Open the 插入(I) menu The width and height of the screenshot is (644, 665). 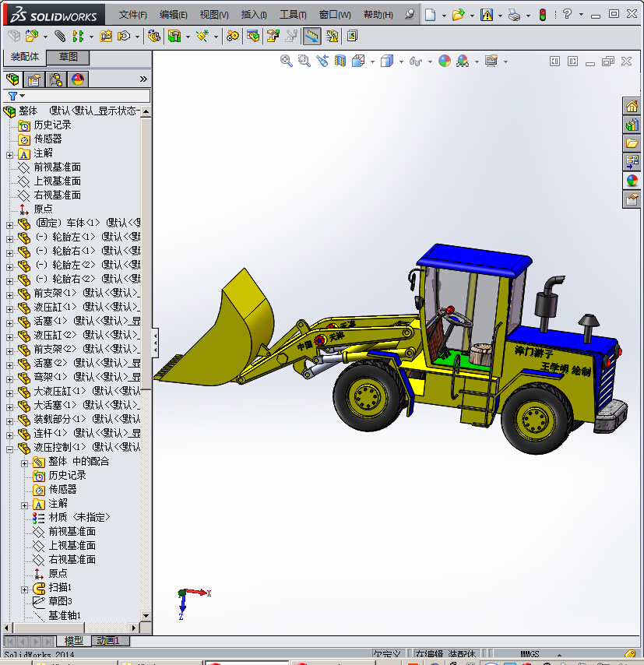tap(254, 15)
